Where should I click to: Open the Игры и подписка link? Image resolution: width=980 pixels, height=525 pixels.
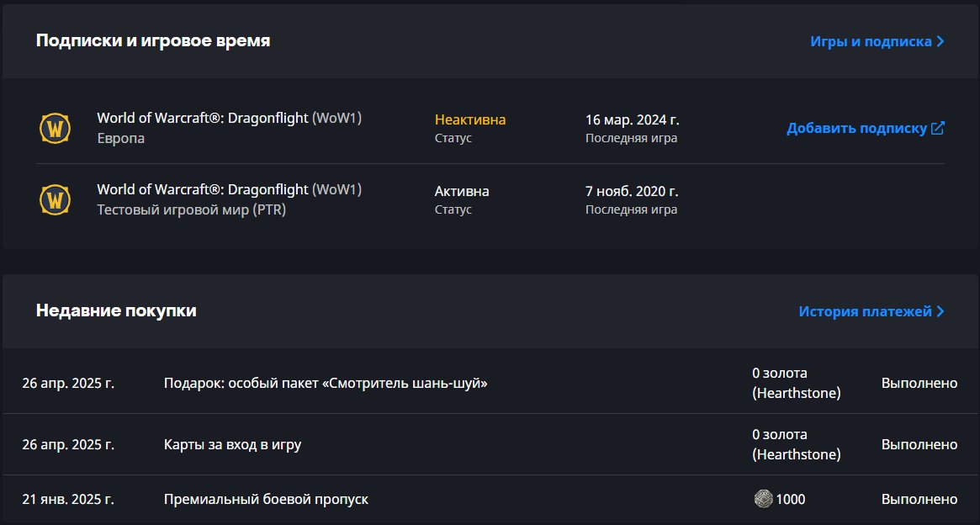click(x=871, y=41)
